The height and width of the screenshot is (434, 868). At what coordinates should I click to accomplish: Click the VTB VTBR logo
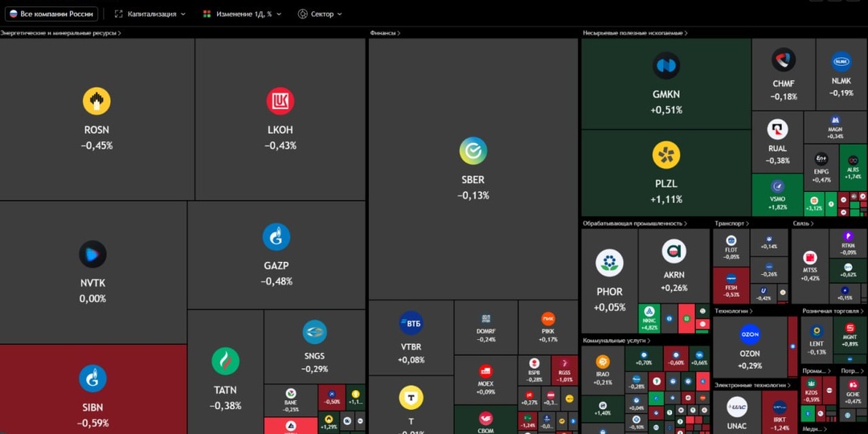[411, 323]
